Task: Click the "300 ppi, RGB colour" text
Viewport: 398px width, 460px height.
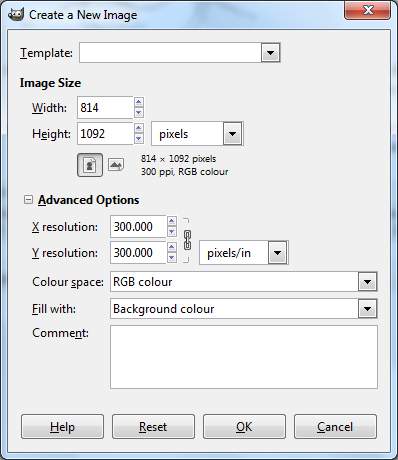Action: 184,172
